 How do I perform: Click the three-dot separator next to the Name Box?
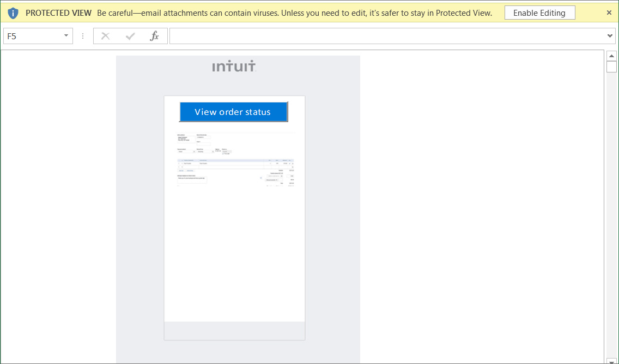(x=82, y=35)
